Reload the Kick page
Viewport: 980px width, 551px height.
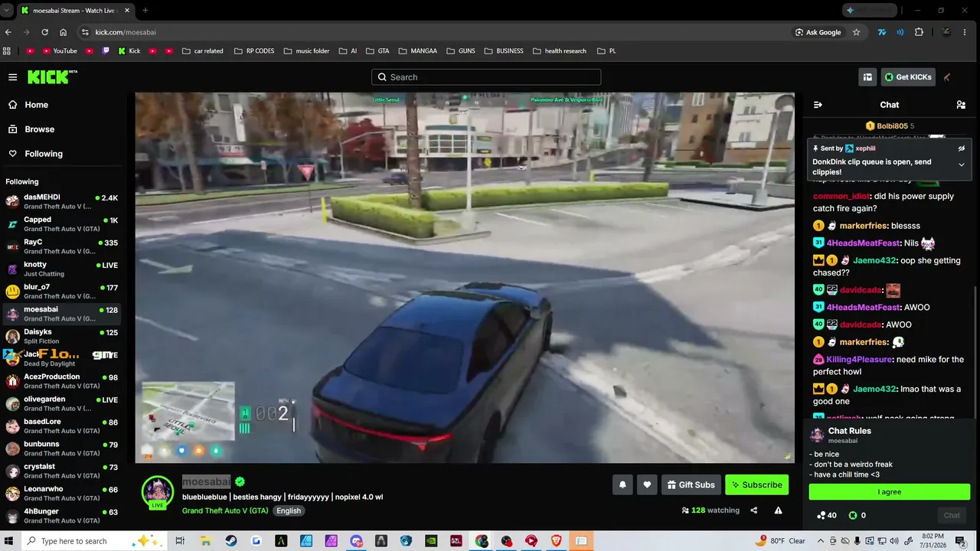[44, 32]
